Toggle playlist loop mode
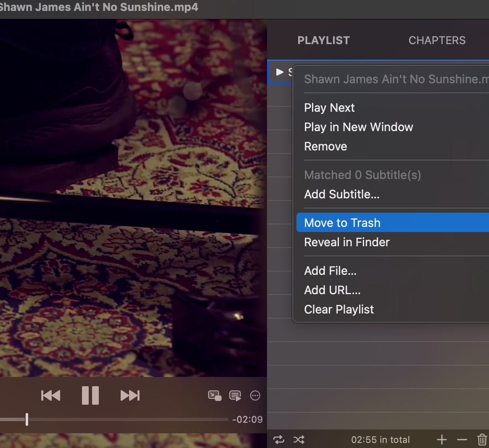This screenshot has height=448, width=489. coord(279,440)
